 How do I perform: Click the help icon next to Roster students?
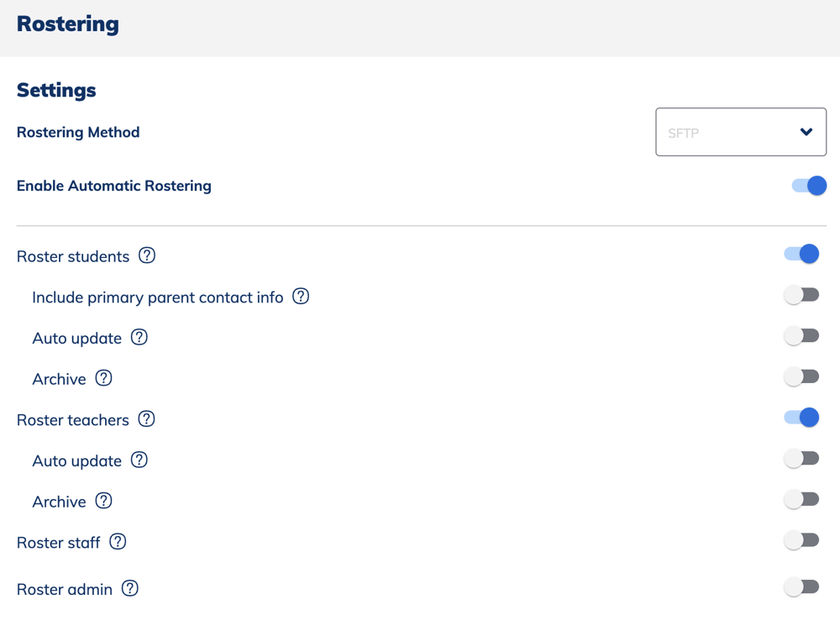click(147, 255)
